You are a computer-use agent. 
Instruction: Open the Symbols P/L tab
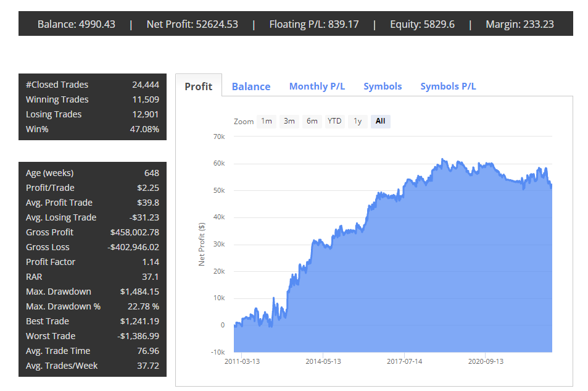[x=448, y=86]
